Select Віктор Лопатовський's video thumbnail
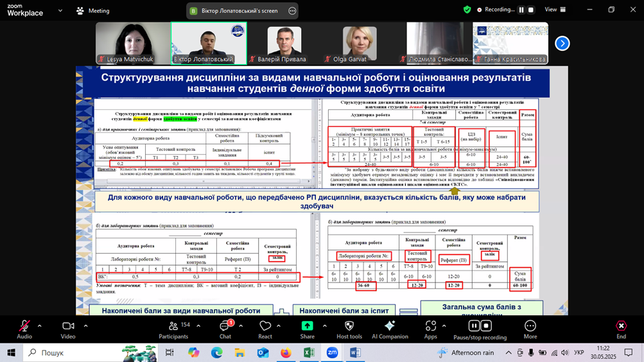 click(209, 43)
